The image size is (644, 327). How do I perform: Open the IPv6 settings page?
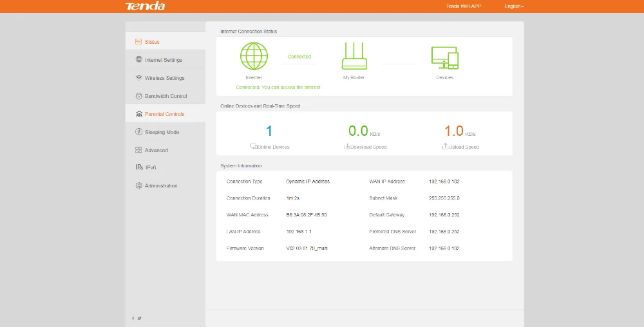coord(151,167)
